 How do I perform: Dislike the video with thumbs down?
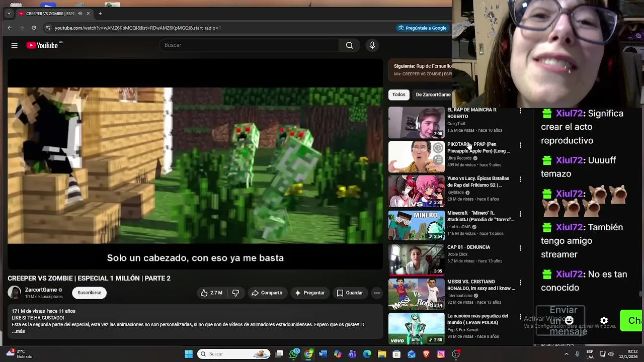click(x=235, y=293)
